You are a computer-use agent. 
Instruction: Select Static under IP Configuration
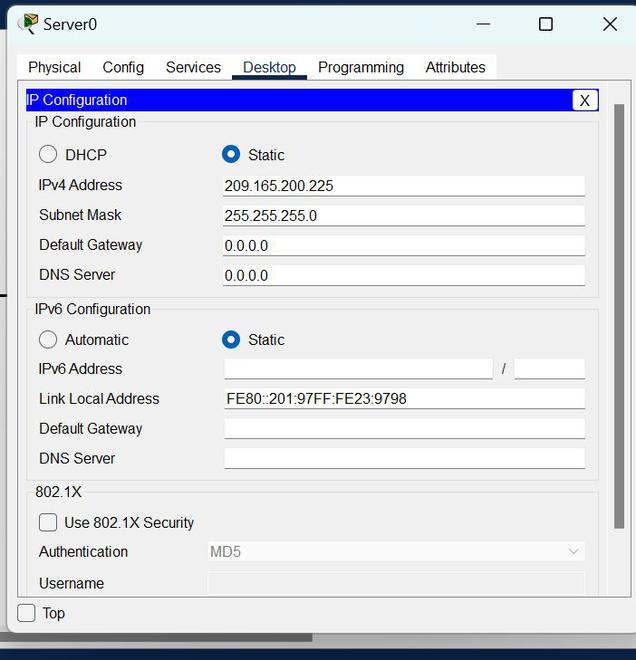click(231, 155)
